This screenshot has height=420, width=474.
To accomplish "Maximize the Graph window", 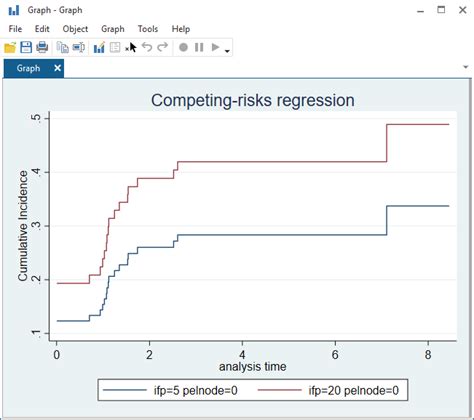I will (x=441, y=10).
